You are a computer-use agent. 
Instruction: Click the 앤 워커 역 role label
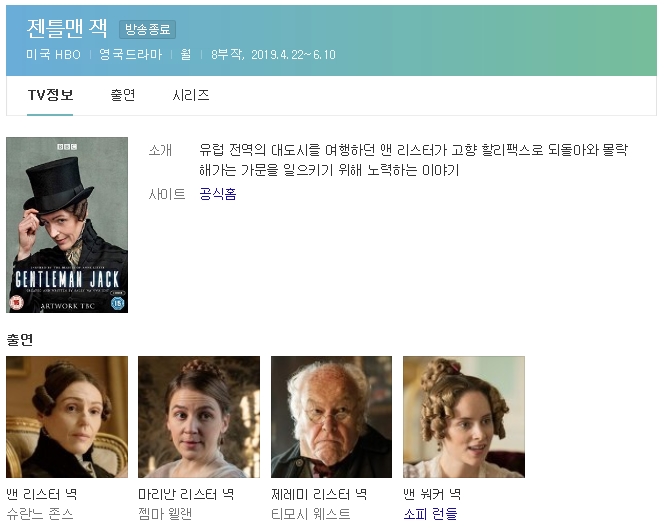click(432, 494)
